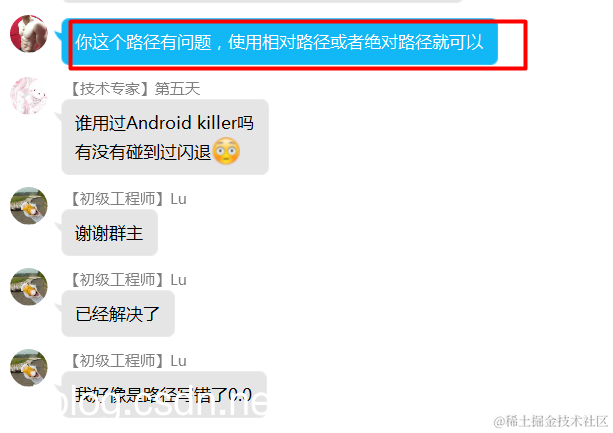613x433 pixels.
Task: Click the 【技术专家】 rank badge
Action: [111, 89]
